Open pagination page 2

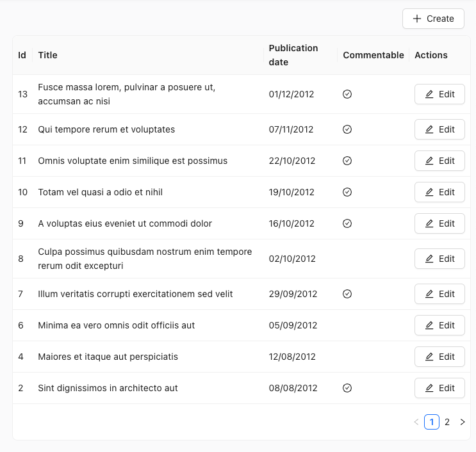tap(447, 422)
